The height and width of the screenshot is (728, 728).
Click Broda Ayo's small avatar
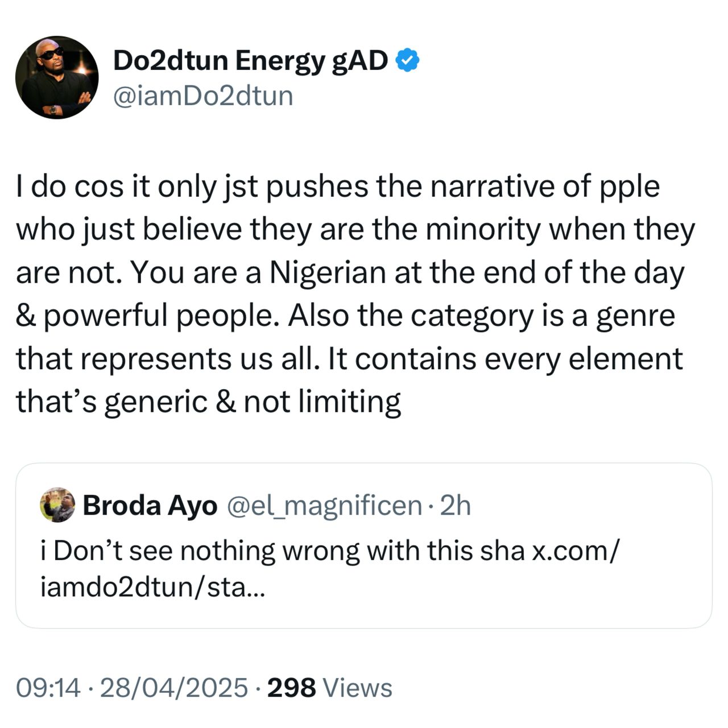pyautogui.click(x=58, y=505)
